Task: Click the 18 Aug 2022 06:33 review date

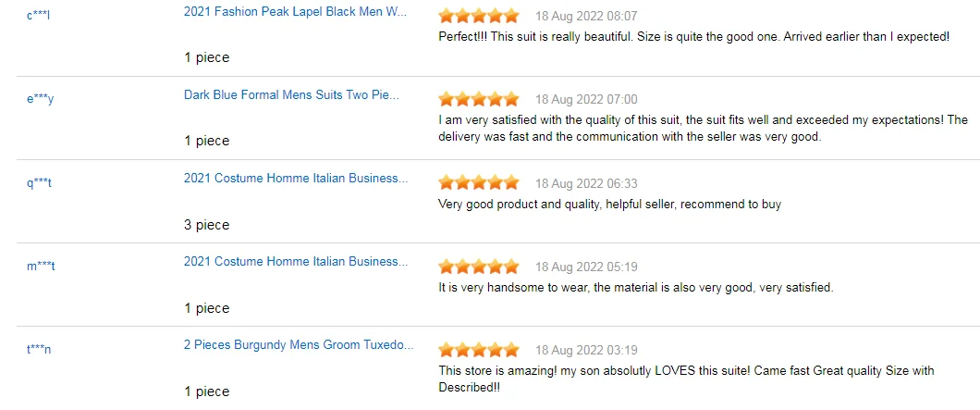Action: click(586, 183)
